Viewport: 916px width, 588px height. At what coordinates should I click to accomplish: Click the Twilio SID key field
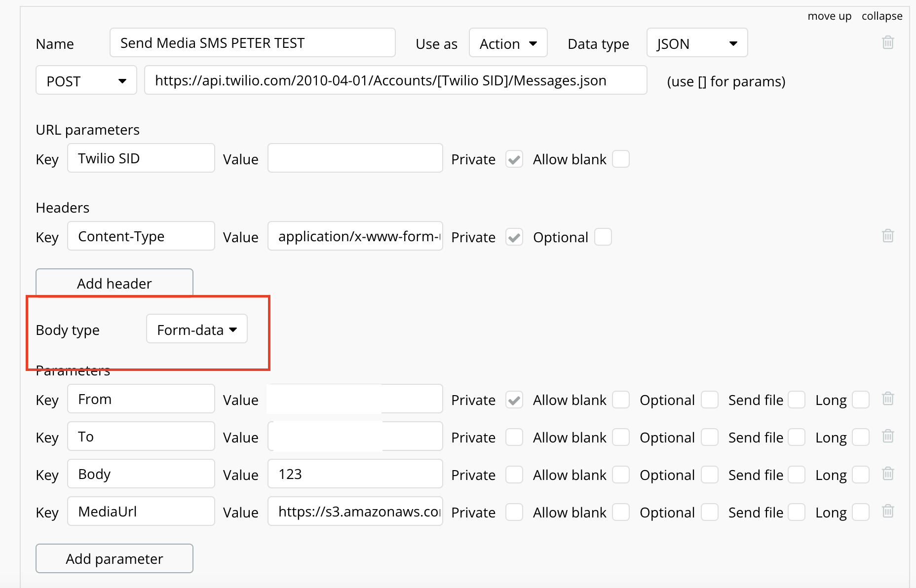pyautogui.click(x=141, y=158)
